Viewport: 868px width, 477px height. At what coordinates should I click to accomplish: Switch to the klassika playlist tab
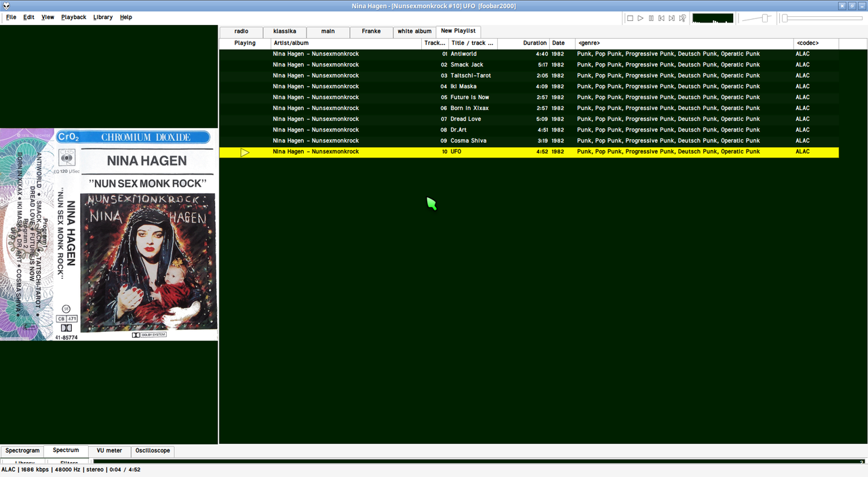(x=285, y=31)
